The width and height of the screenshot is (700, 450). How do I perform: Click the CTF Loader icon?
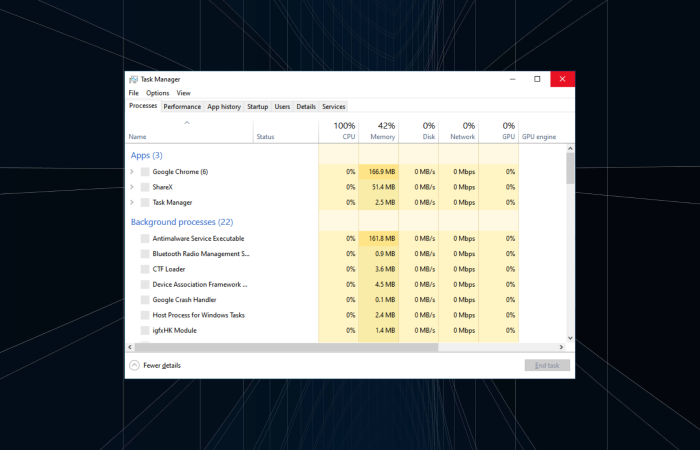(x=145, y=269)
